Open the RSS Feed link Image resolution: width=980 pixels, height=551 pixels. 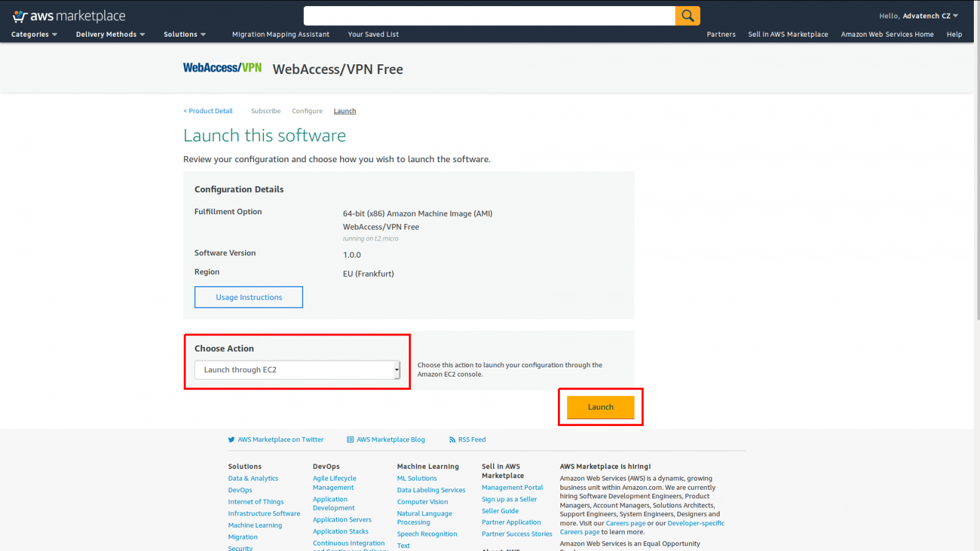pyautogui.click(x=471, y=440)
